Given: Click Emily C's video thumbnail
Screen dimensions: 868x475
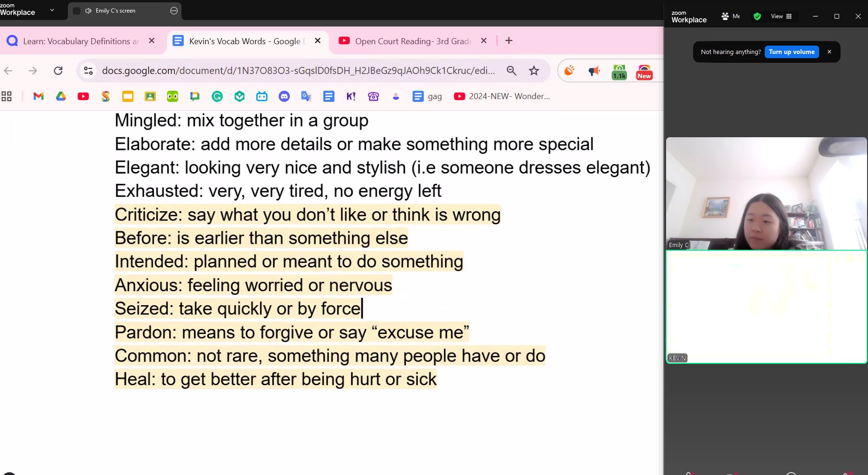Looking at the screenshot, I should (766, 193).
